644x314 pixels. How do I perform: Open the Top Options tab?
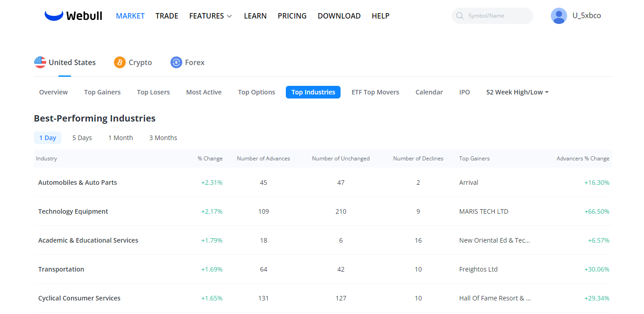point(256,92)
